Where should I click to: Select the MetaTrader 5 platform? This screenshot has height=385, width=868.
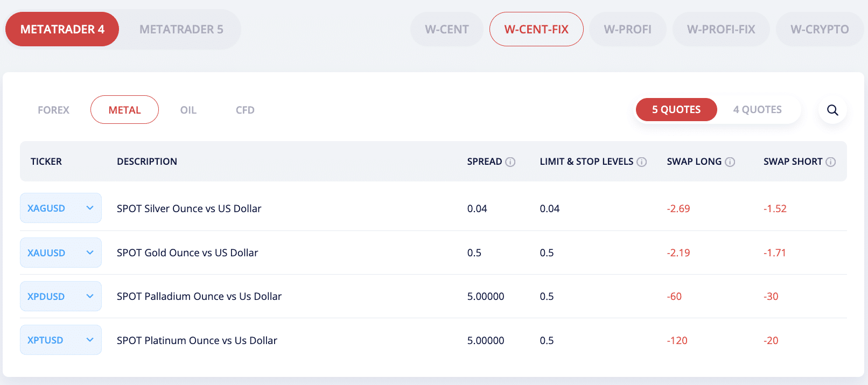tap(181, 29)
